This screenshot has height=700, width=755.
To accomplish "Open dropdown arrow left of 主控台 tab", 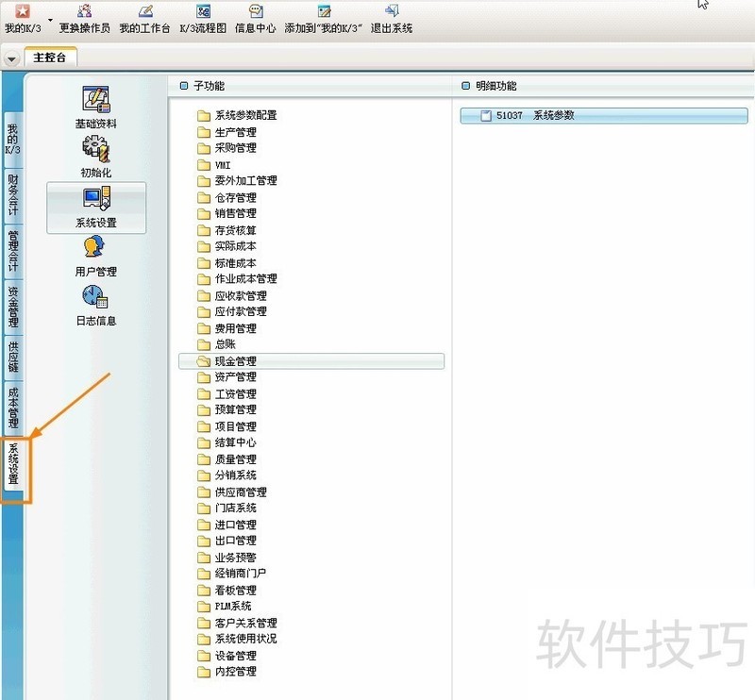I will (11, 58).
